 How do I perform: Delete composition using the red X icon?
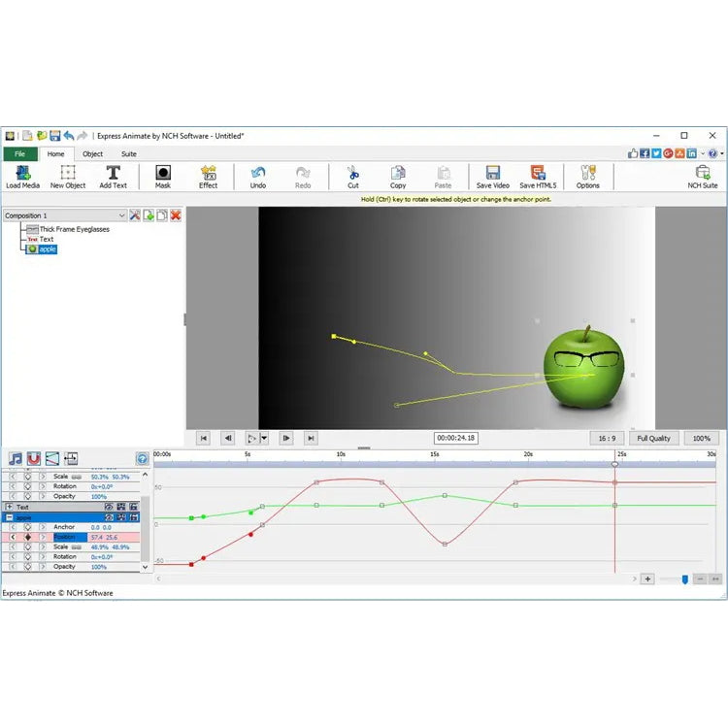tap(176, 215)
